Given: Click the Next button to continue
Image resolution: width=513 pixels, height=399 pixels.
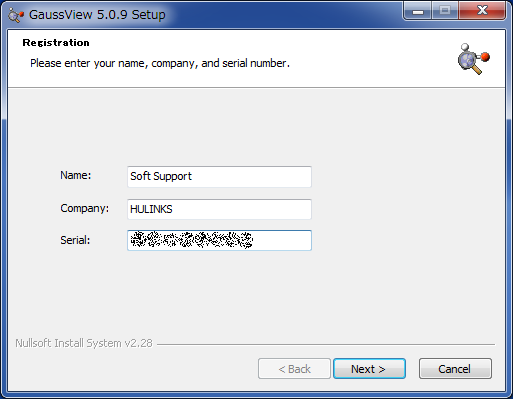Looking at the screenshot, I should tap(369, 369).
